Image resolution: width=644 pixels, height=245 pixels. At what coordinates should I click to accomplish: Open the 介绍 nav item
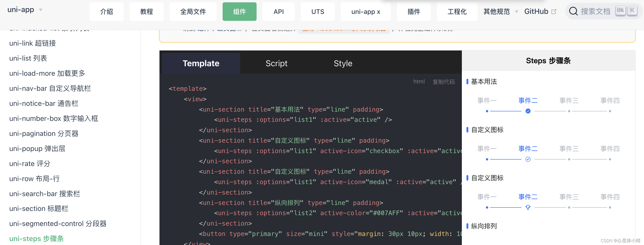(x=107, y=12)
